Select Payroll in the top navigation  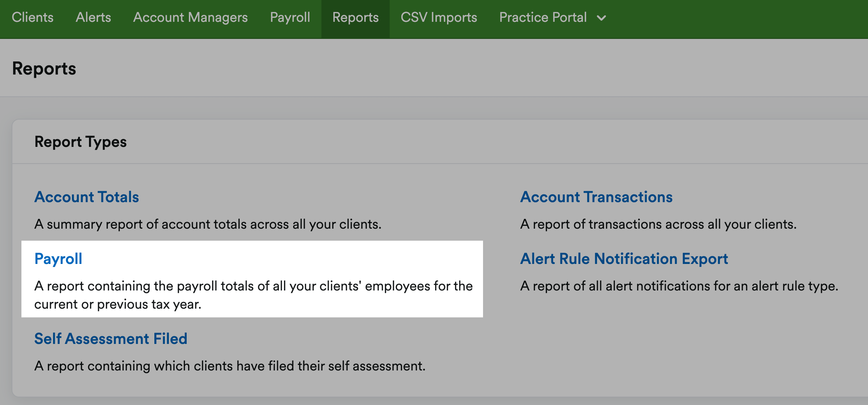point(290,17)
